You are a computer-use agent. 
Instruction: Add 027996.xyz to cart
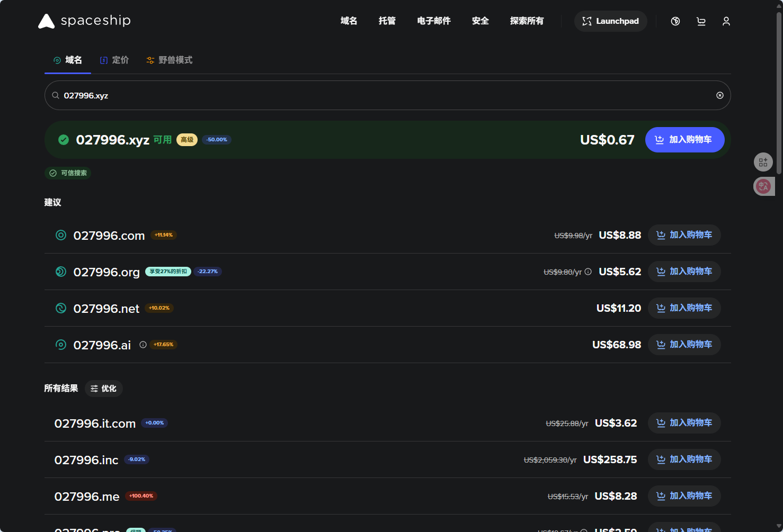coord(684,140)
